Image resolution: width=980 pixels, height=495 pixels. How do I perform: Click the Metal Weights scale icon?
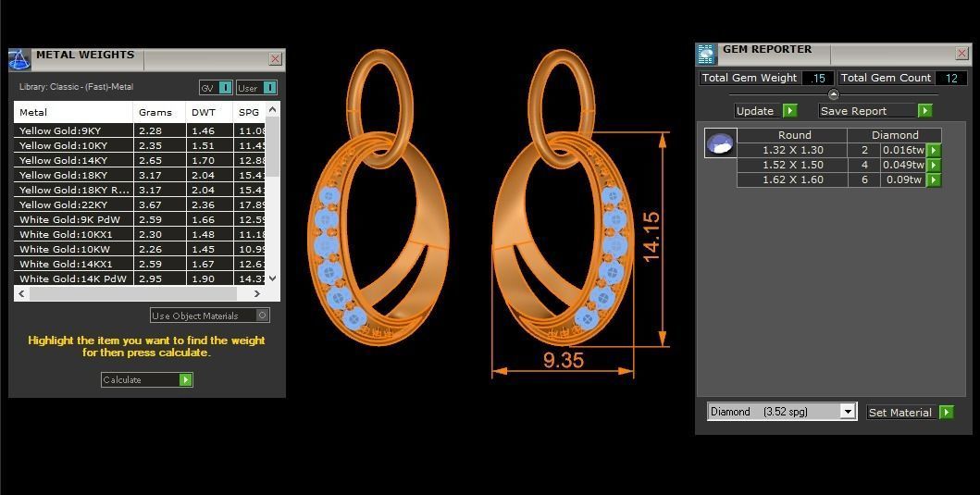point(19,59)
